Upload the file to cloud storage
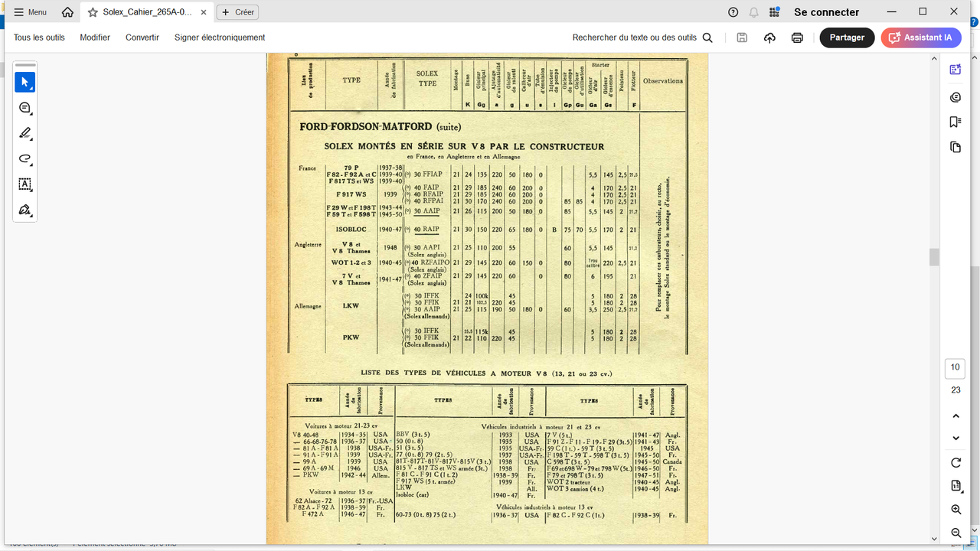The image size is (980, 551). pyautogui.click(x=769, y=37)
